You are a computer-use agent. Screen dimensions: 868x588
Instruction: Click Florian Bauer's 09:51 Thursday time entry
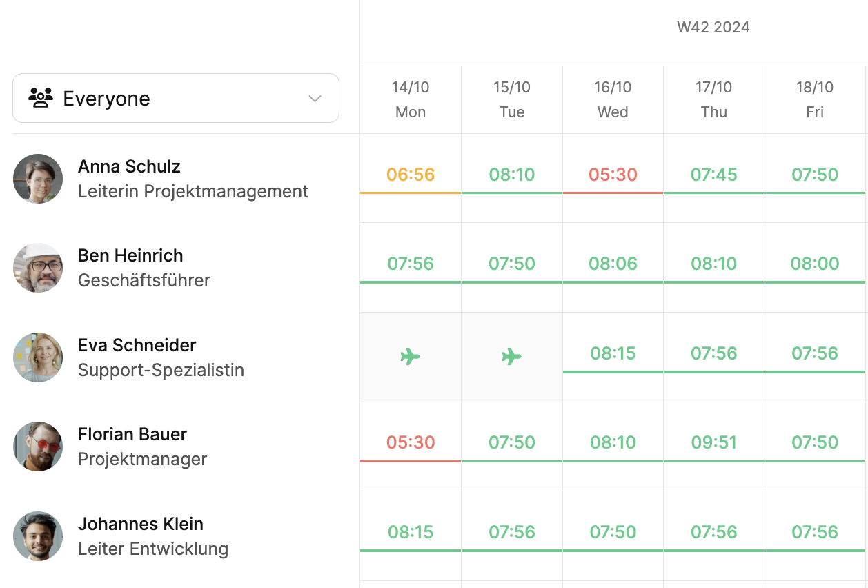714,442
